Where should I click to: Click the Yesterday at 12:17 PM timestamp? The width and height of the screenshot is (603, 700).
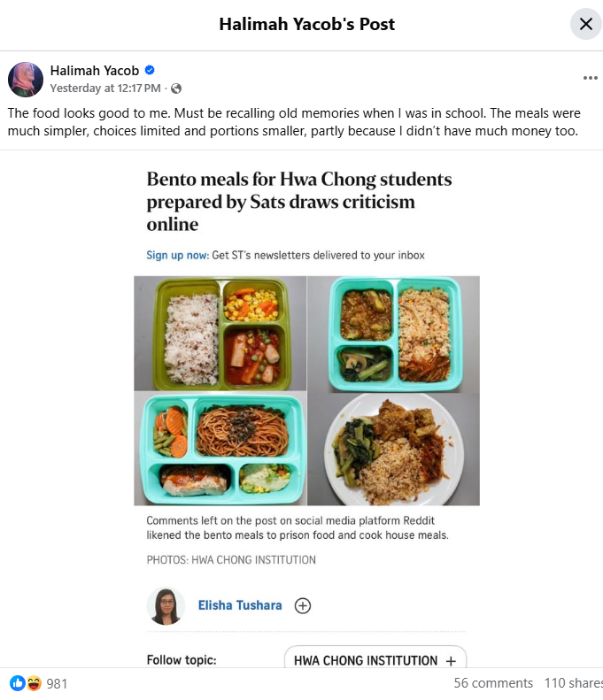pos(105,88)
